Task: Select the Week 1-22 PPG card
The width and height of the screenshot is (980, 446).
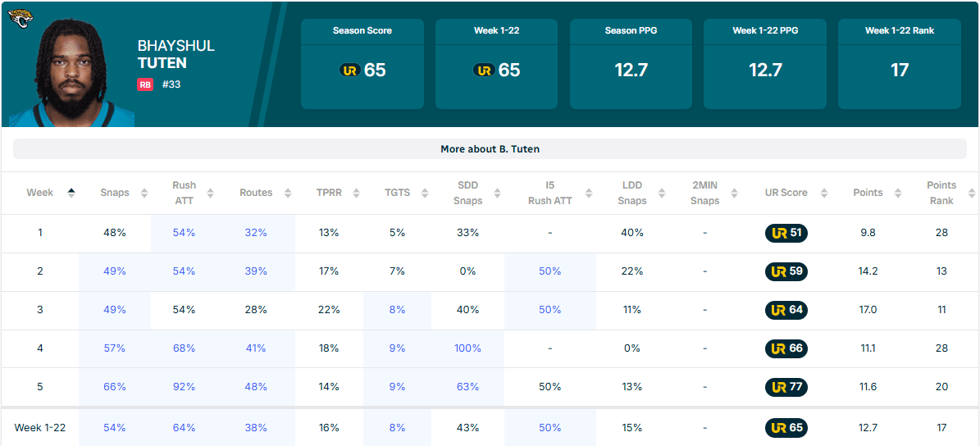Action: pos(765,64)
